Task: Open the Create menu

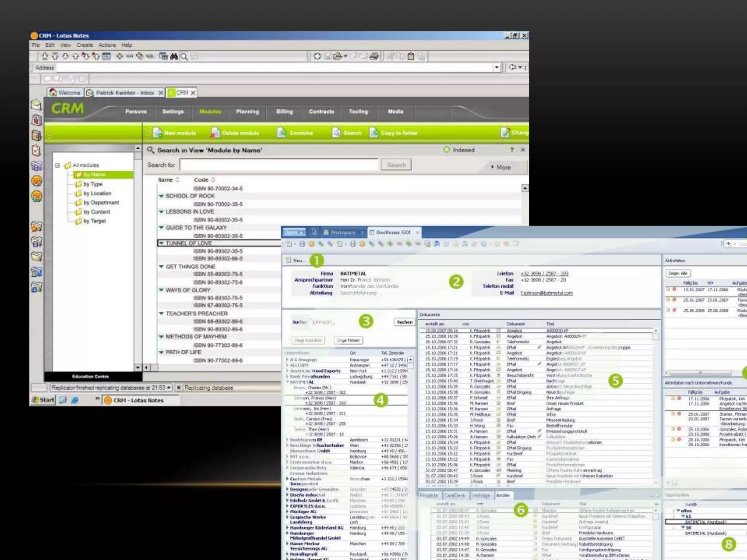Action: [x=85, y=45]
